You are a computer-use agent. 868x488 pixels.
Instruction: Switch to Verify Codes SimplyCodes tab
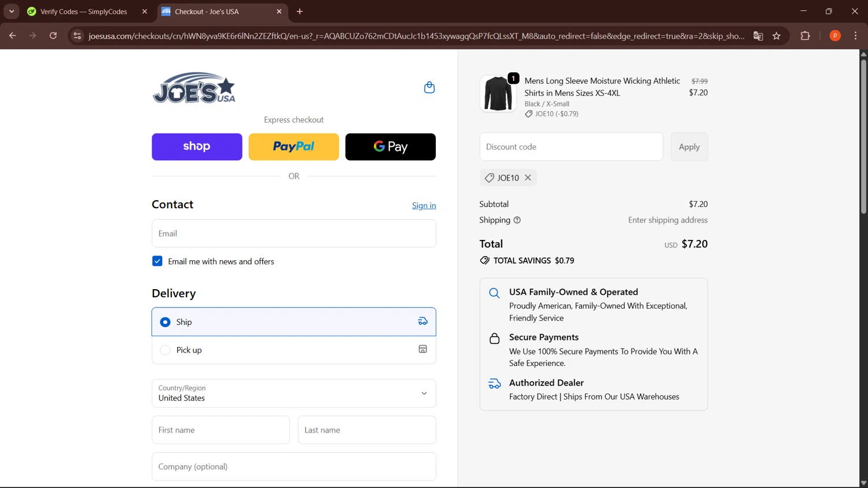point(87,12)
